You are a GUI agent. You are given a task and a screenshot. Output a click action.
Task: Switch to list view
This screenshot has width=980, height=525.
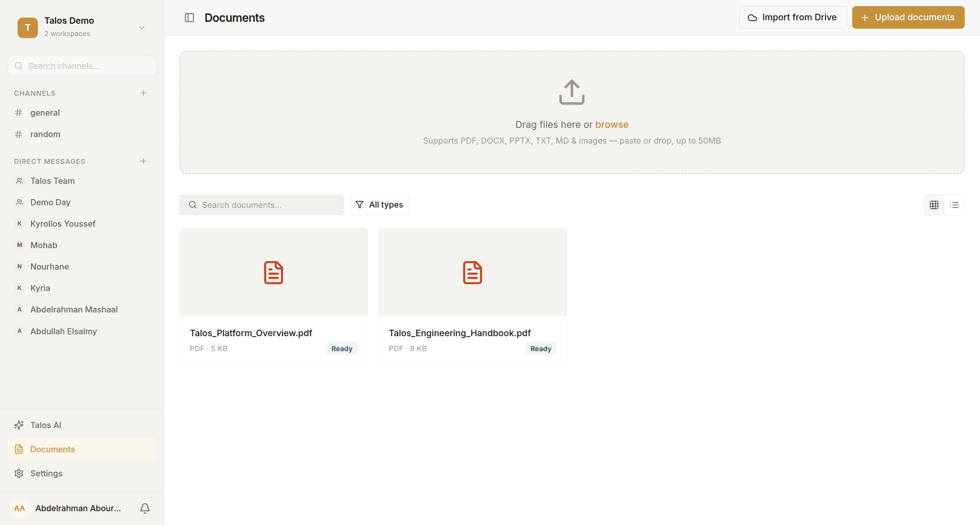click(x=954, y=205)
